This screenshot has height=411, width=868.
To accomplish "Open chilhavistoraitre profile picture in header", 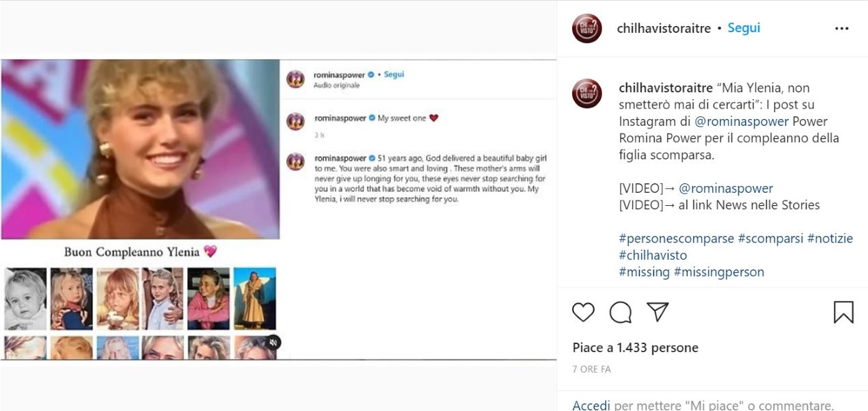I will tap(587, 29).
